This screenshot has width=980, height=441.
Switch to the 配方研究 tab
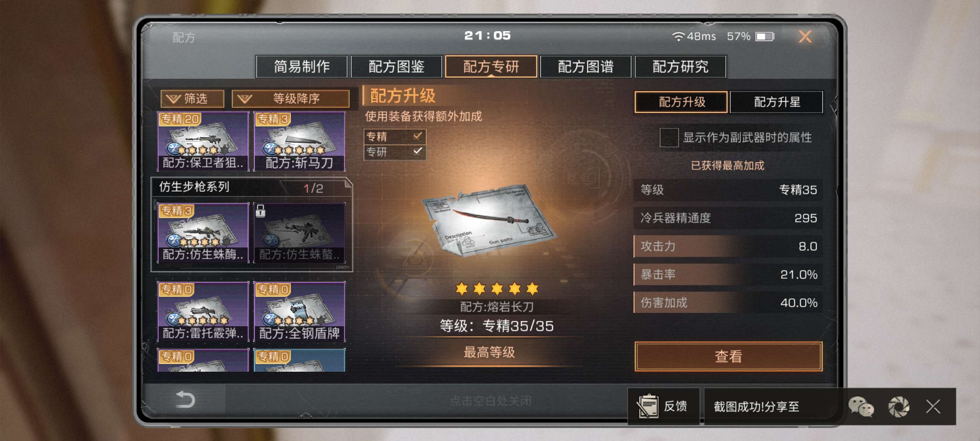[x=680, y=66]
